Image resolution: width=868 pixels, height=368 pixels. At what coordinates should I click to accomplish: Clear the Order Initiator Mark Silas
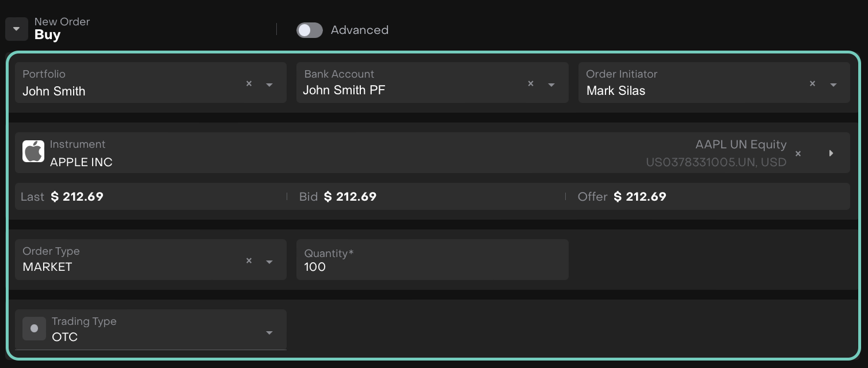tap(812, 83)
